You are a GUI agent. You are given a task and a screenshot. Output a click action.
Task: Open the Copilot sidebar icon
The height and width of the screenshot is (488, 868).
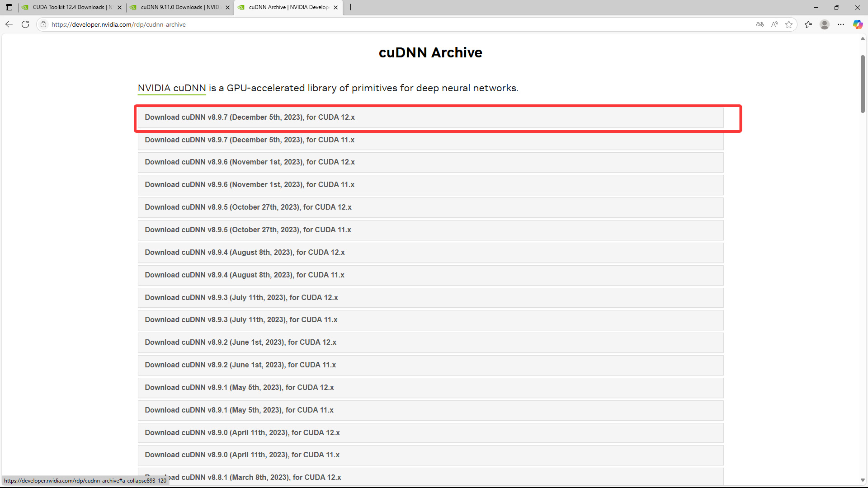[x=858, y=24]
